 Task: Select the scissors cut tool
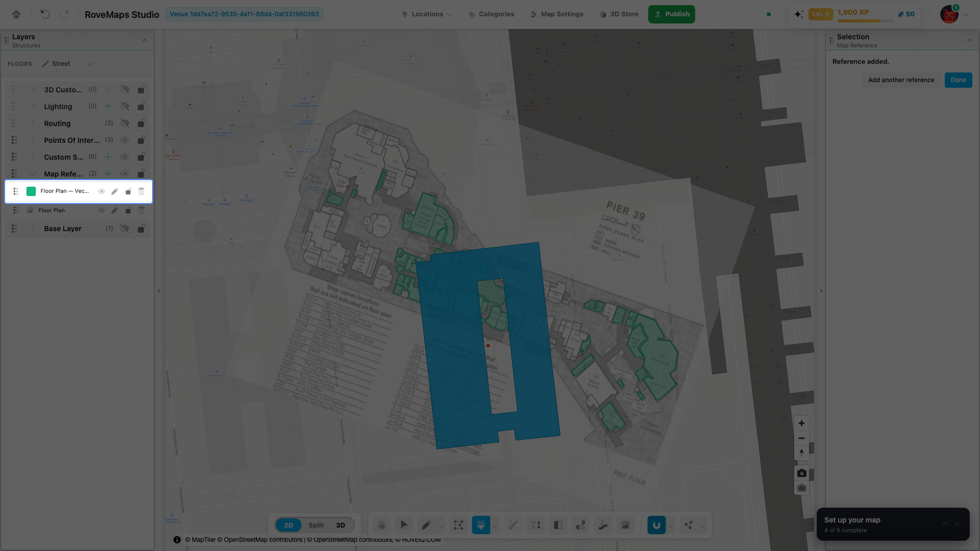coord(513,525)
